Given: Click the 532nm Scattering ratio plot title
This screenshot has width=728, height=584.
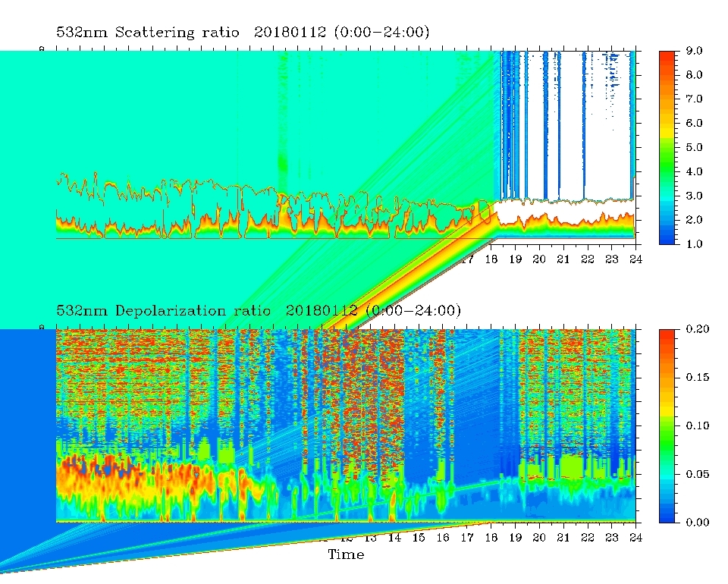Looking at the screenshot, I should (243, 32).
